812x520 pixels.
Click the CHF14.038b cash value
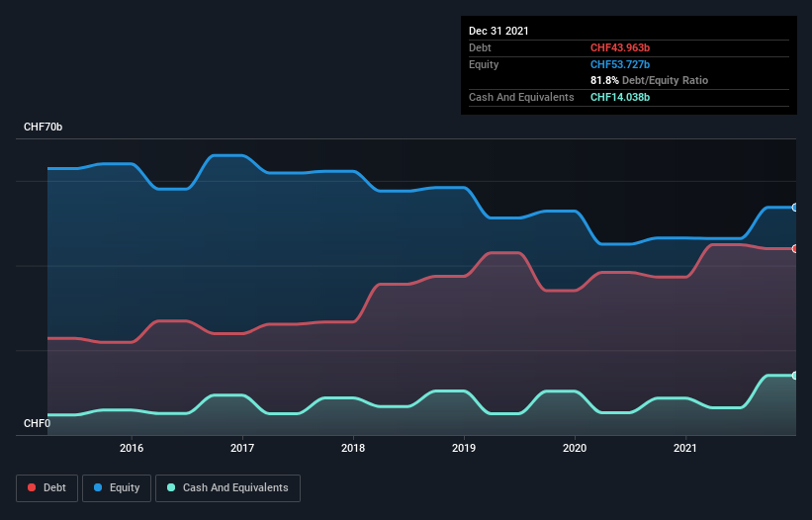point(620,97)
